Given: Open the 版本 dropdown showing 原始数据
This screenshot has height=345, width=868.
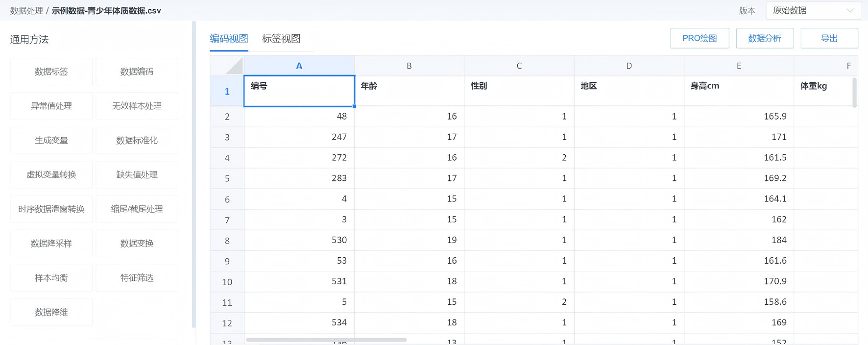Looking at the screenshot, I should pos(814,10).
